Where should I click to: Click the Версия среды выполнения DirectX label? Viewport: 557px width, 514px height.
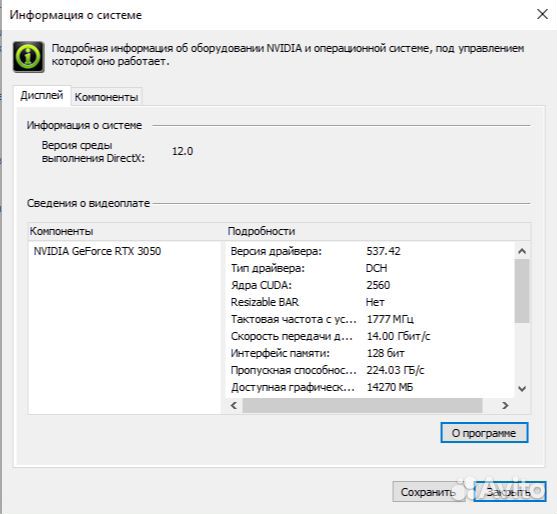tap(93, 152)
